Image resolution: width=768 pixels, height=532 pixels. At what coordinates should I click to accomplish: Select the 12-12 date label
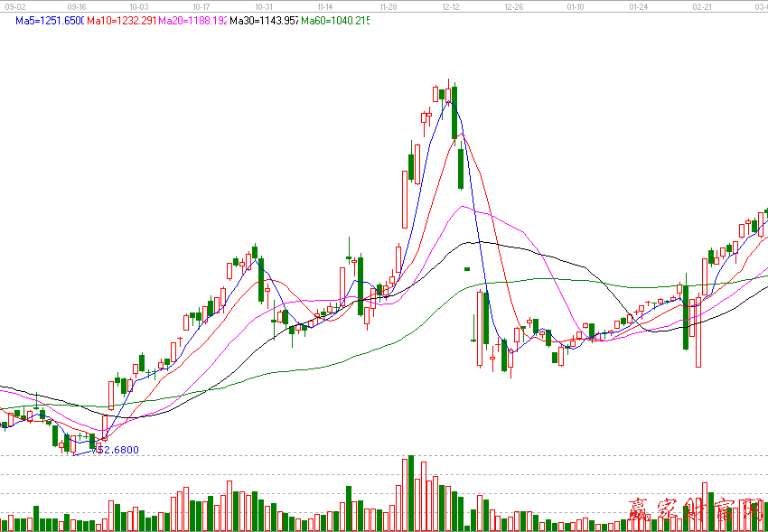(x=451, y=6)
